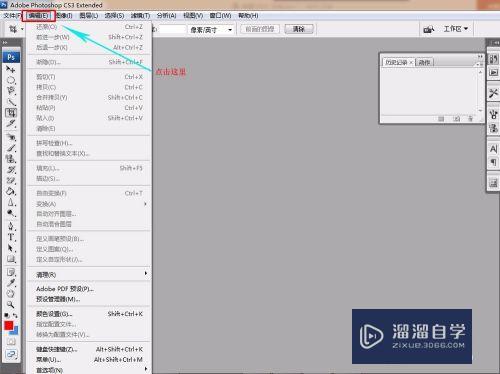Screen dimensions: 500x374
Task: Click the Actions dock icon
Action: point(493,72)
